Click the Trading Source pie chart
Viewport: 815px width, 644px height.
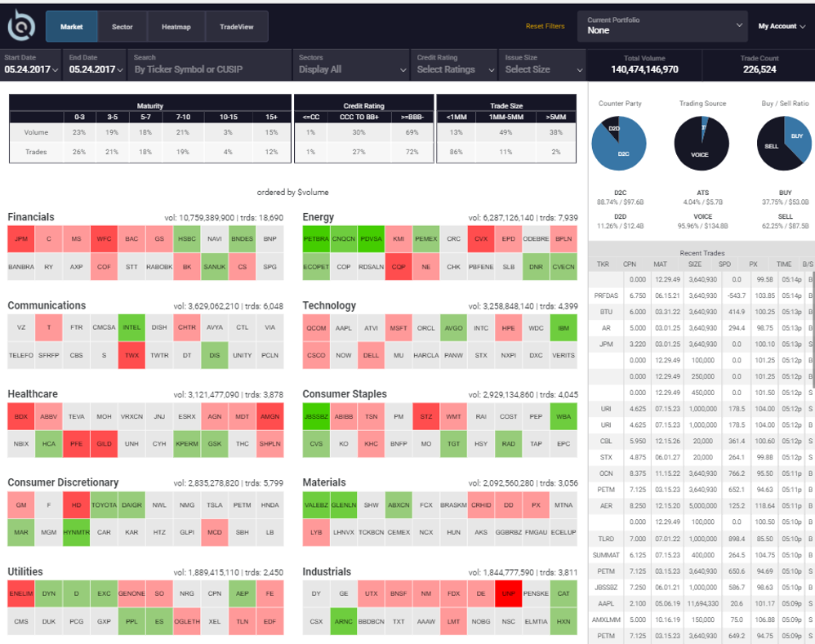[x=701, y=144]
